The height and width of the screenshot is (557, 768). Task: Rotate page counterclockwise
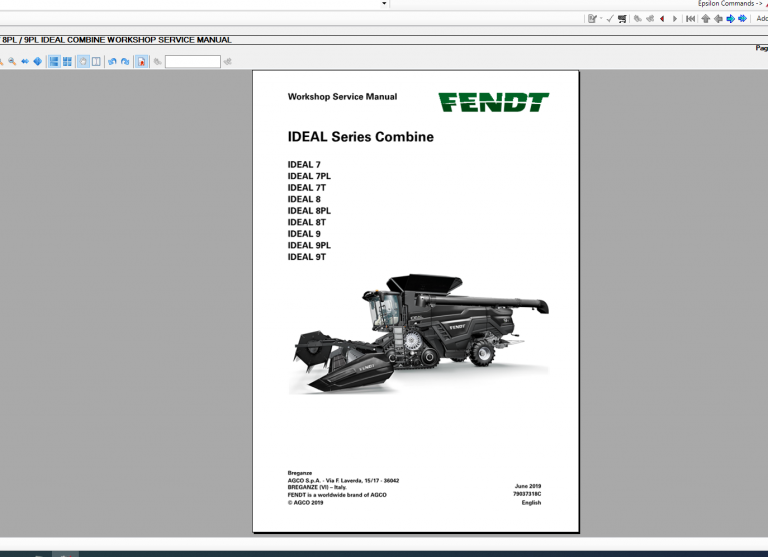pos(112,62)
